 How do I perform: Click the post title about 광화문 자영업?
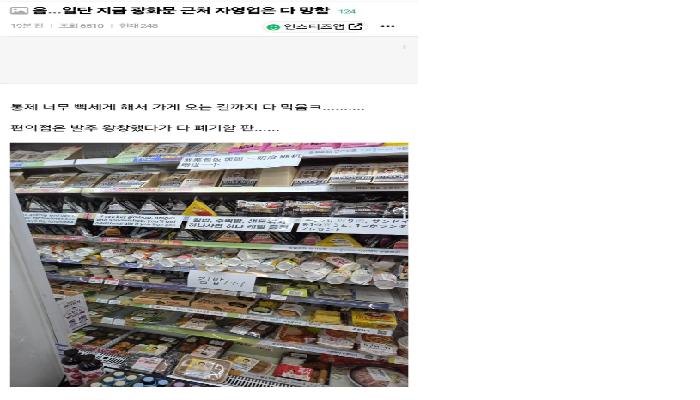coord(181,10)
